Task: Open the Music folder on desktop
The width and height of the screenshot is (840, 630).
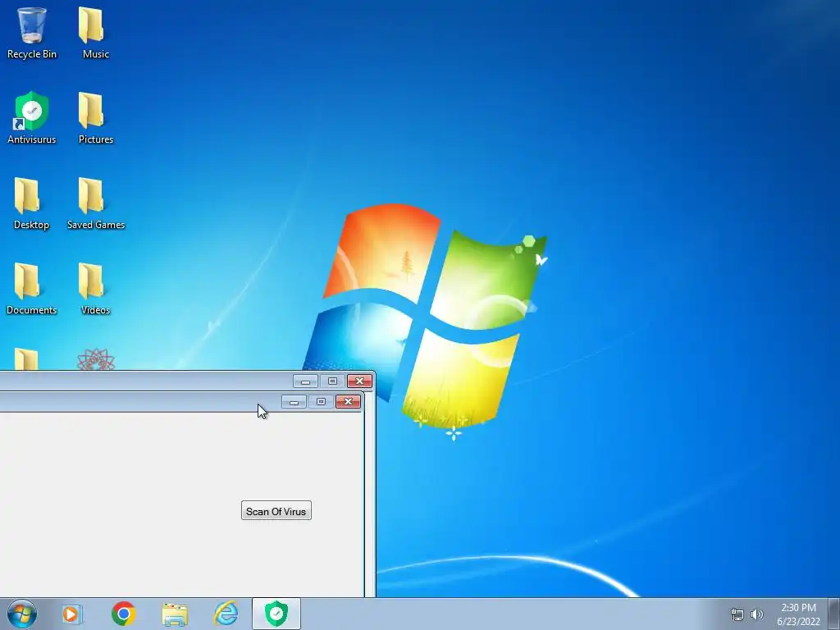Action: click(95, 32)
